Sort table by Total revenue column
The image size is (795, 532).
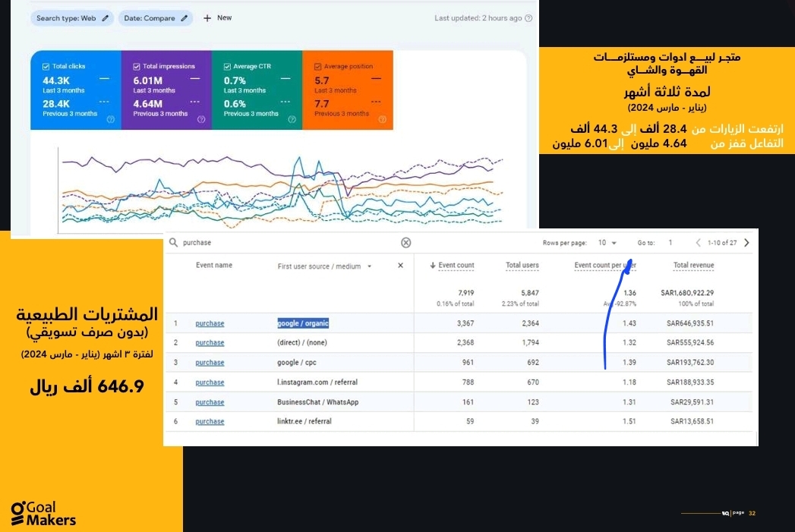[693, 266]
